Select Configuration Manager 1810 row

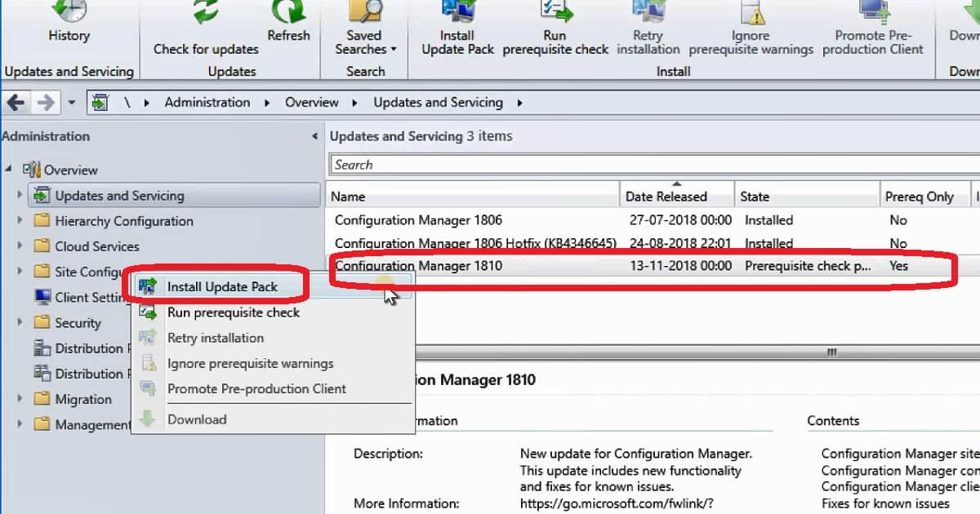point(653,266)
